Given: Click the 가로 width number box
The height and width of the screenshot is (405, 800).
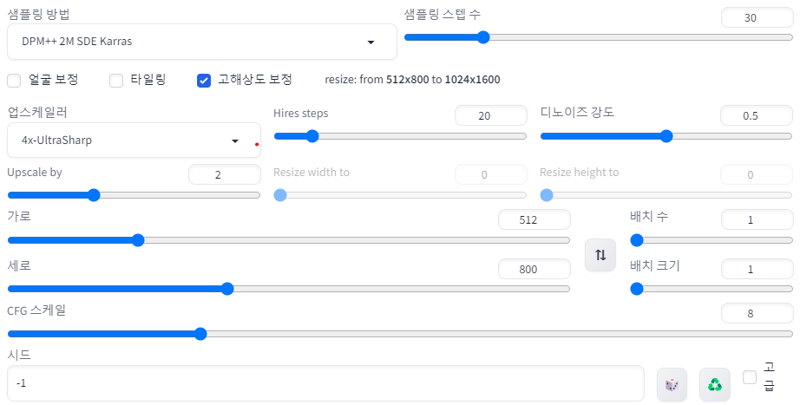Looking at the screenshot, I should [534, 219].
